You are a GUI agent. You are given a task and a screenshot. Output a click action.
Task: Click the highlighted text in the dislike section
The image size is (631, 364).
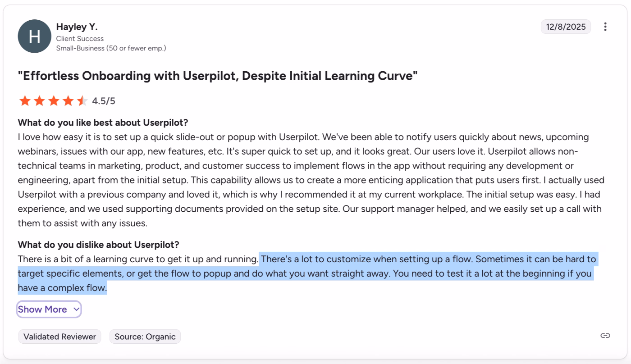pos(306,273)
